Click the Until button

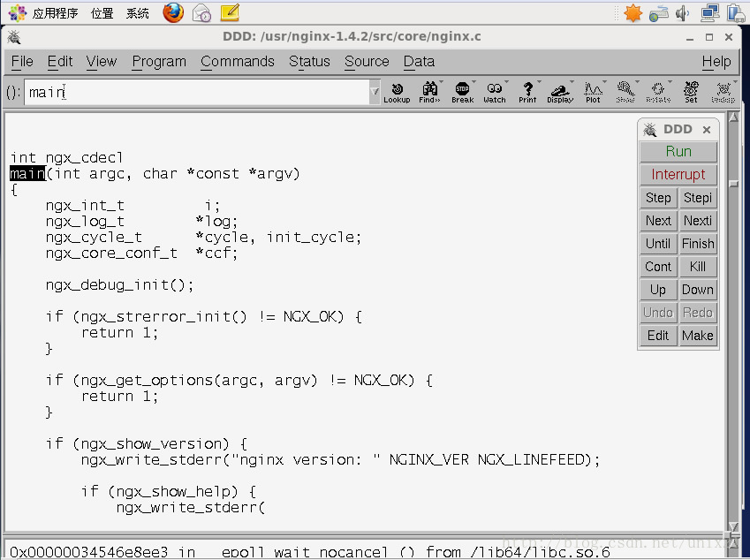(x=658, y=244)
